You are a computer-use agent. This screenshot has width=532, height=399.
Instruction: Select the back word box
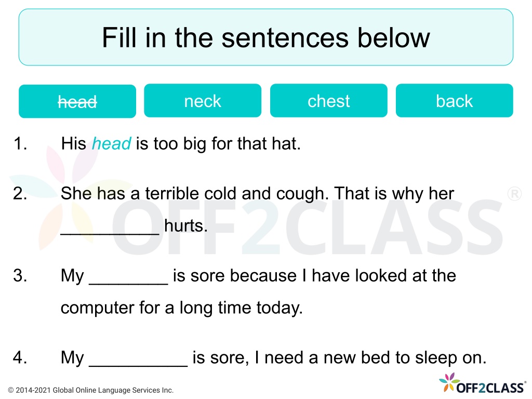(x=454, y=100)
